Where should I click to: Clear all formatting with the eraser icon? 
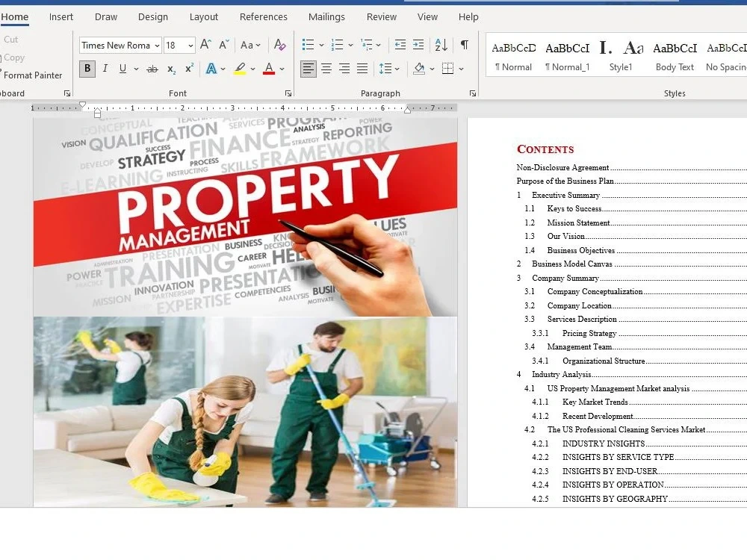[279, 46]
